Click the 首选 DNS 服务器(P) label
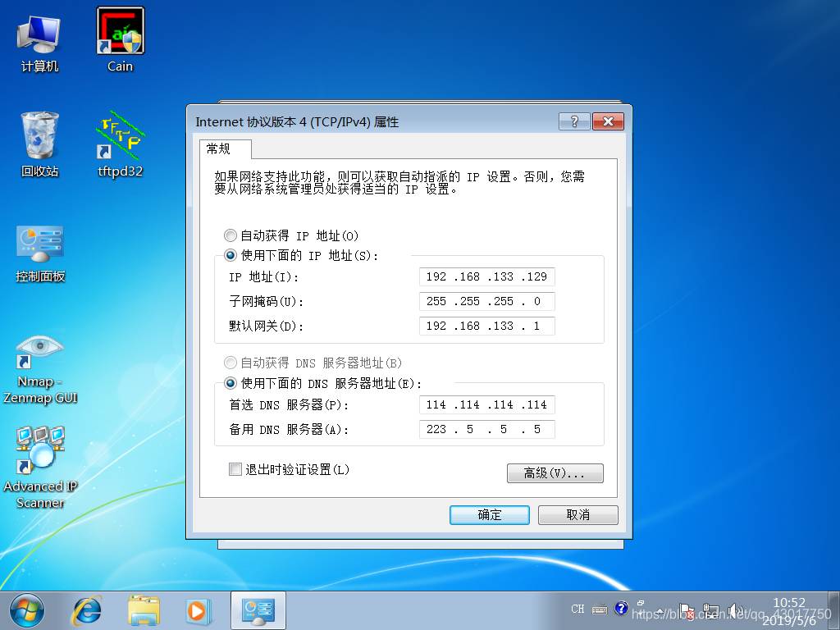Viewport: 840px width, 630px height. coord(289,405)
